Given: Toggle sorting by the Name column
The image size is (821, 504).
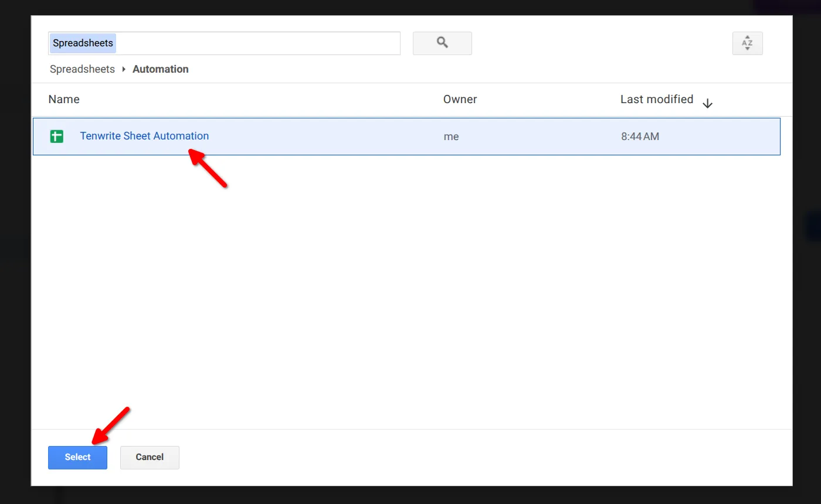Looking at the screenshot, I should point(64,99).
